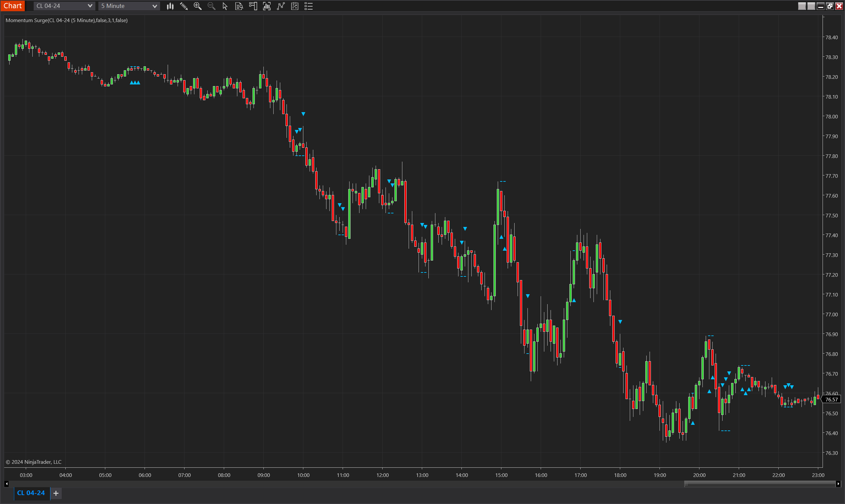Open the bar type chart style icon

[x=170, y=6]
